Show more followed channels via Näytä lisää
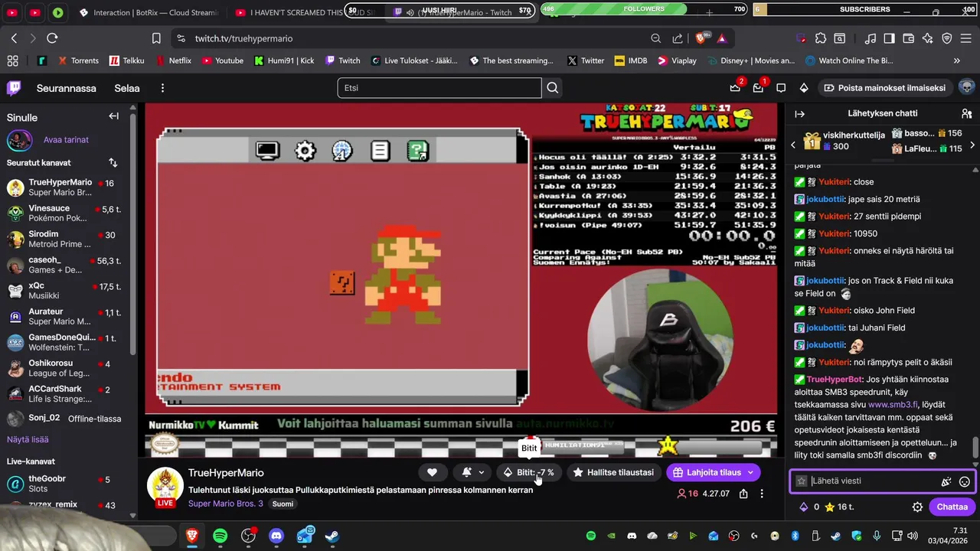Screen dimensions: 980x551 pyautogui.click(x=28, y=439)
